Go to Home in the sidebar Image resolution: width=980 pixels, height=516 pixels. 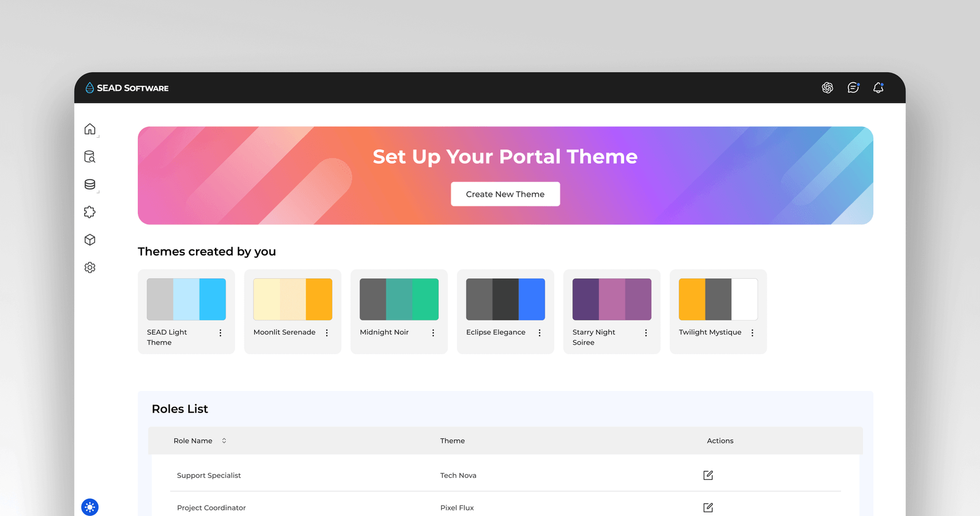[x=90, y=129]
